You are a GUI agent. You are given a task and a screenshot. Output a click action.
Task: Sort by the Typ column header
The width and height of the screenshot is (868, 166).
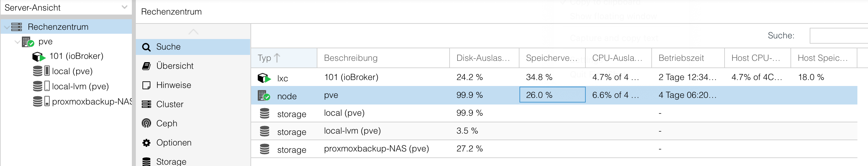pos(264,58)
